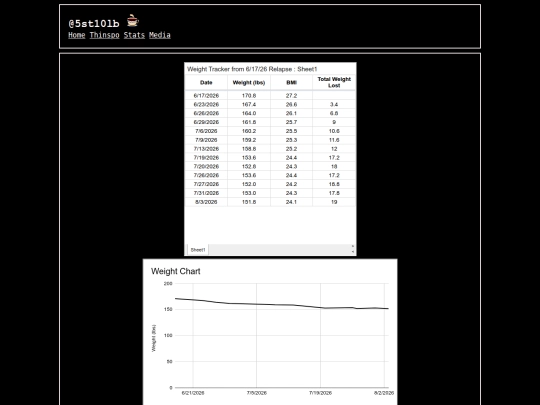The width and height of the screenshot is (540, 405).
Task: Select the date cell 7/27/2026
Action: 206,184
